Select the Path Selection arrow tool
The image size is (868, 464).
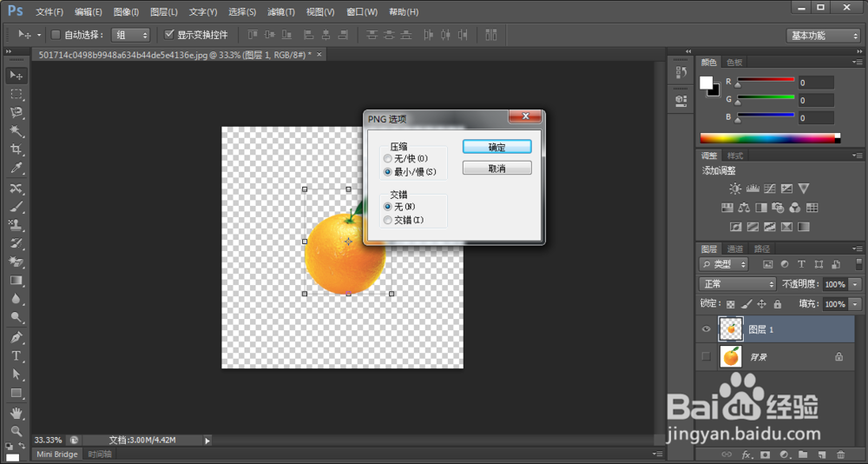(16, 375)
